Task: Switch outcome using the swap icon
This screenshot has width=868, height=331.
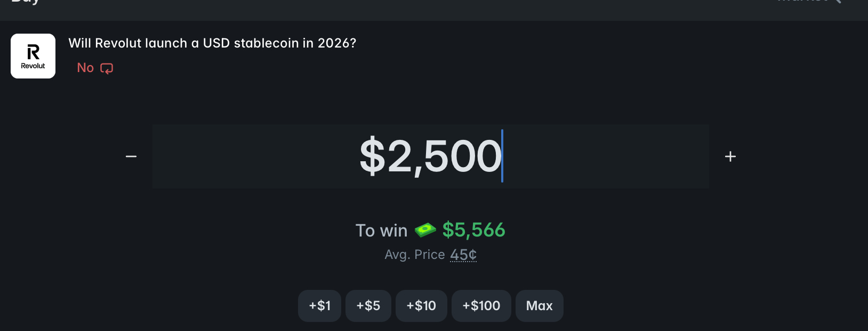Action: coord(107,68)
